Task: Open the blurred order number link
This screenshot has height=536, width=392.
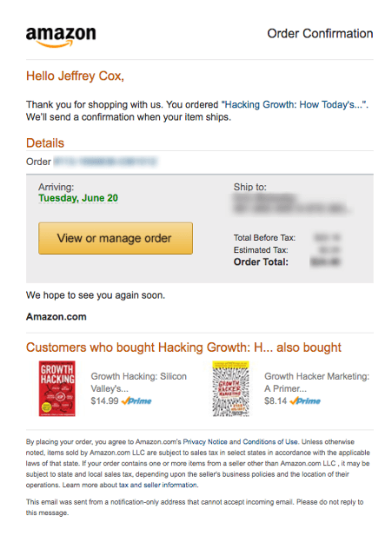Action: (105, 162)
